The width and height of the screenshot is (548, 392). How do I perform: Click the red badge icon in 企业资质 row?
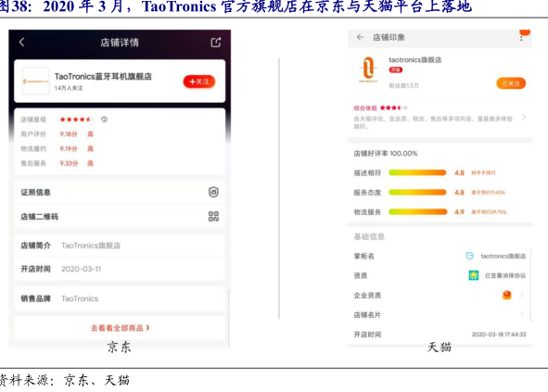pyautogui.click(x=507, y=296)
